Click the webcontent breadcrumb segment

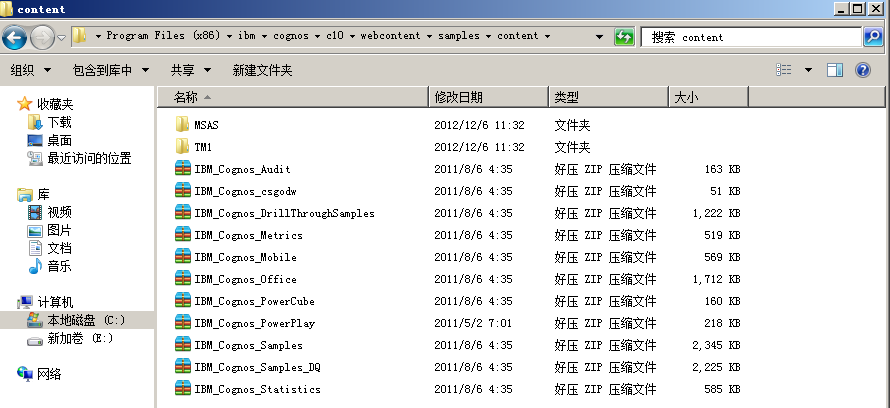pos(391,36)
